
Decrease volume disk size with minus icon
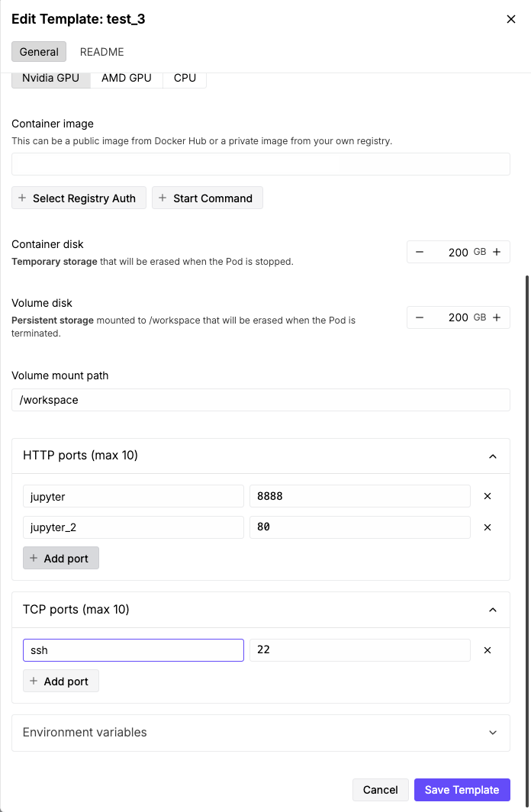click(x=420, y=317)
